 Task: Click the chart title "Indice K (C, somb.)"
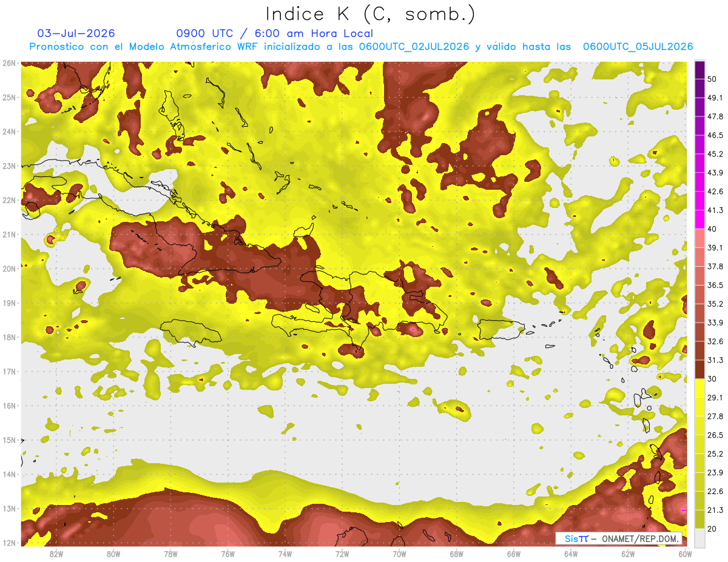[370, 14]
